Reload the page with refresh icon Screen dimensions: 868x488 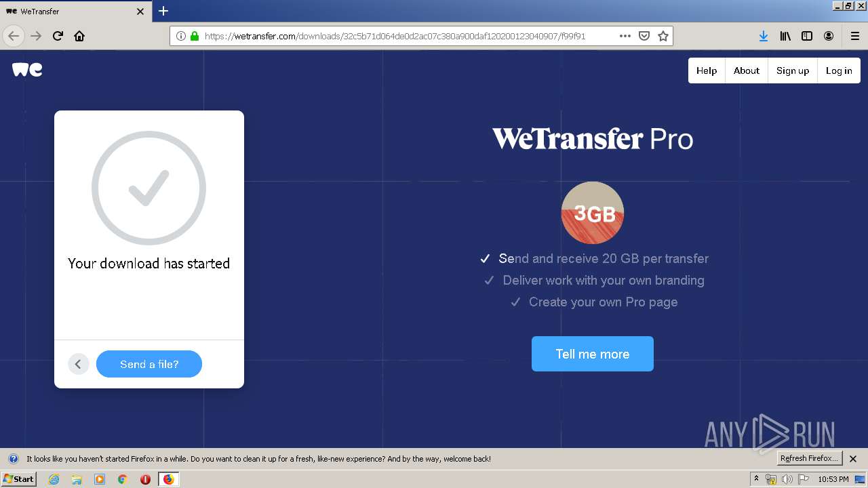(58, 36)
